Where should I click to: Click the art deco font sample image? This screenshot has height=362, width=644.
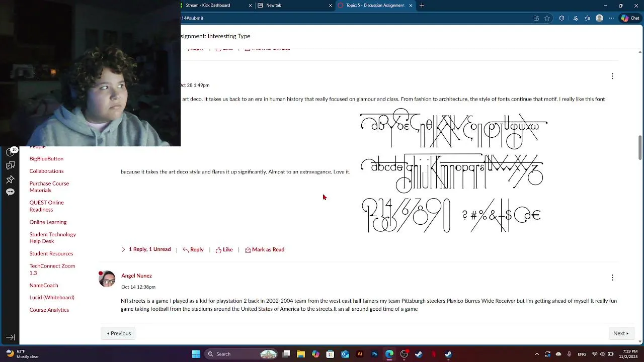[x=454, y=171]
